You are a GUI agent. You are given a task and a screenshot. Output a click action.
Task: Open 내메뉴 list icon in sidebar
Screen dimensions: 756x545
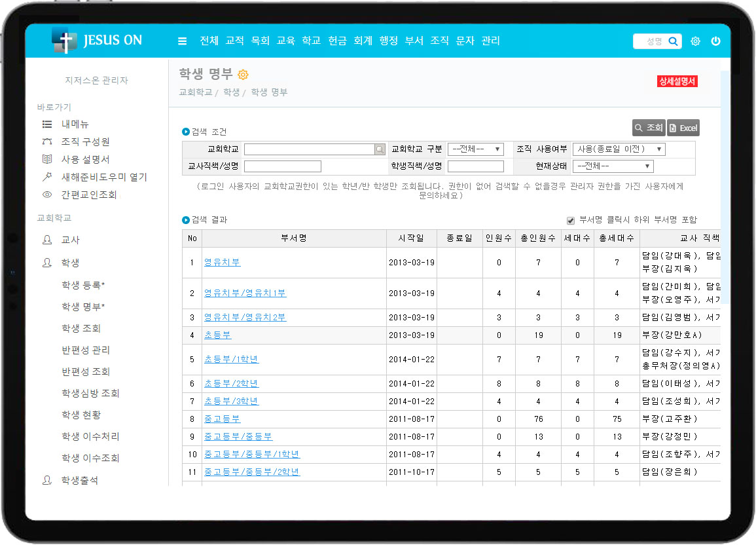click(x=47, y=124)
